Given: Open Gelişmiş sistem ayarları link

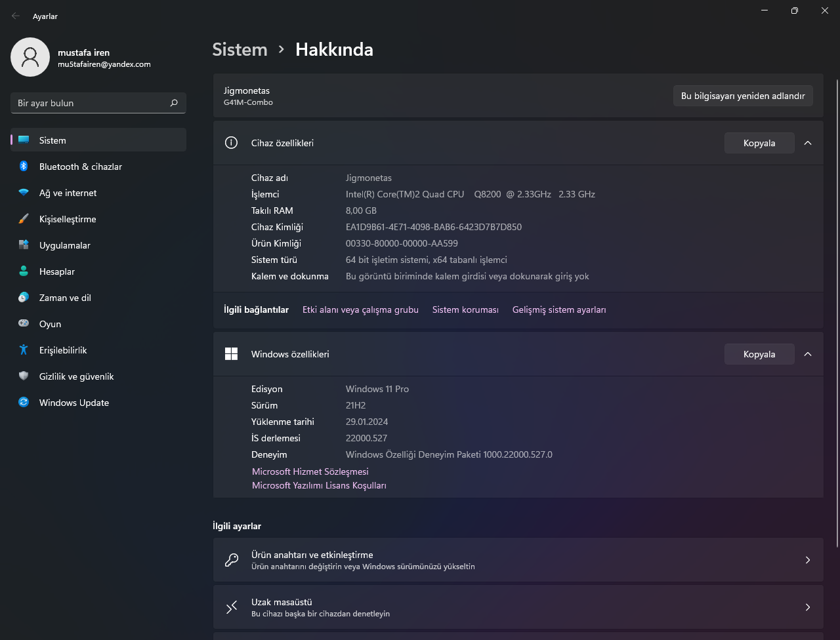Looking at the screenshot, I should [559, 310].
